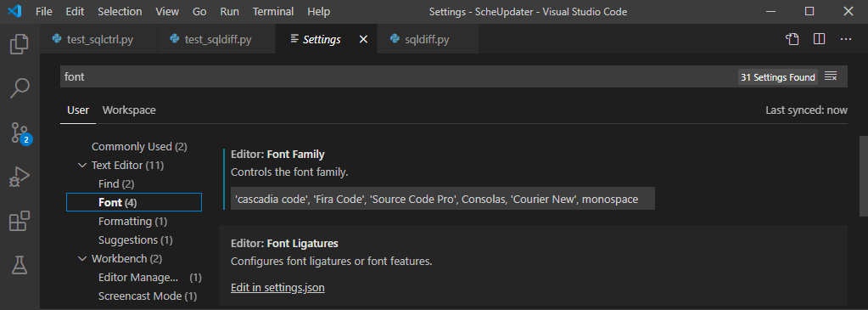Switch to Workspace settings scope tab
868x310 pixels.
pos(129,110)
